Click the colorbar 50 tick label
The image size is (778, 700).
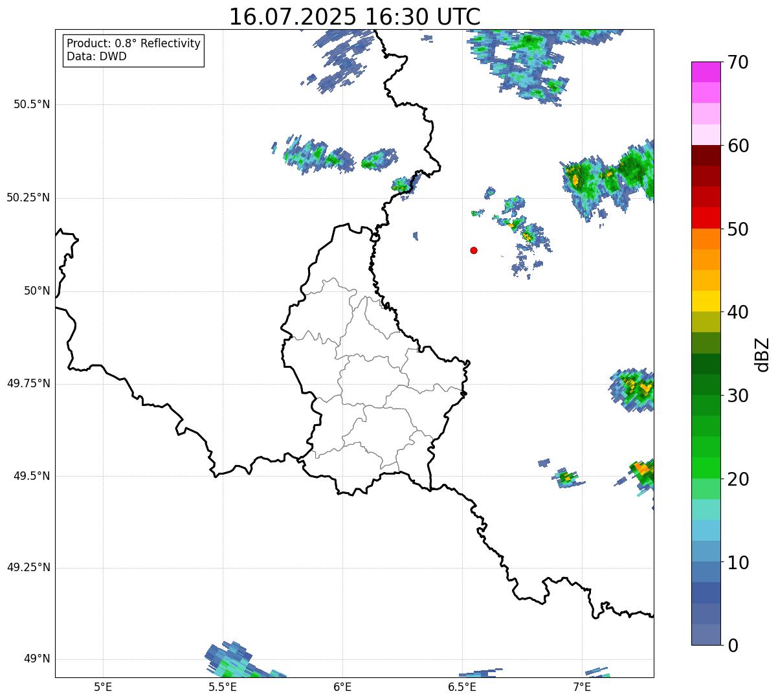click(739, 229)
